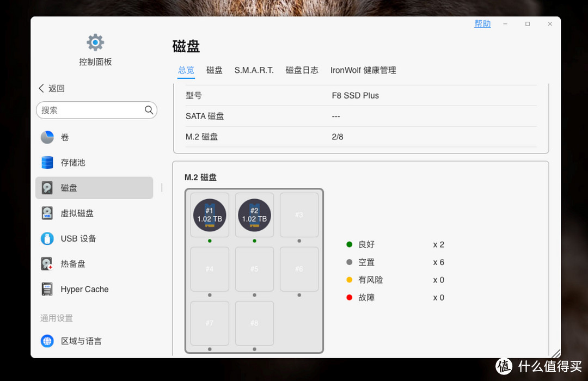588x381 pixels.
Task: Click the 帮助 help link
Action: coord(482,23)
